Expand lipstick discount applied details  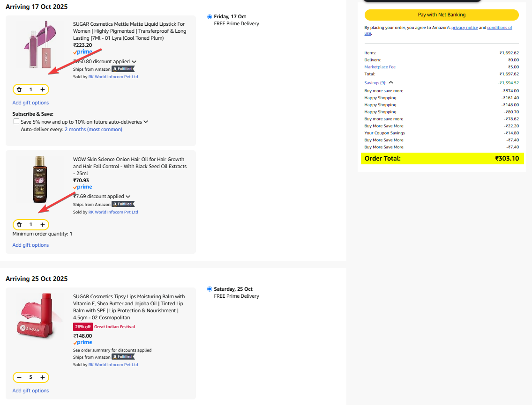point(134,62)
